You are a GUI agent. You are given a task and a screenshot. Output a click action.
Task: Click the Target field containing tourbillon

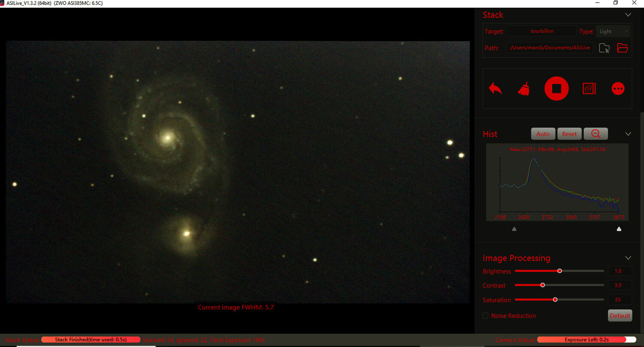(x=541, y=31)
